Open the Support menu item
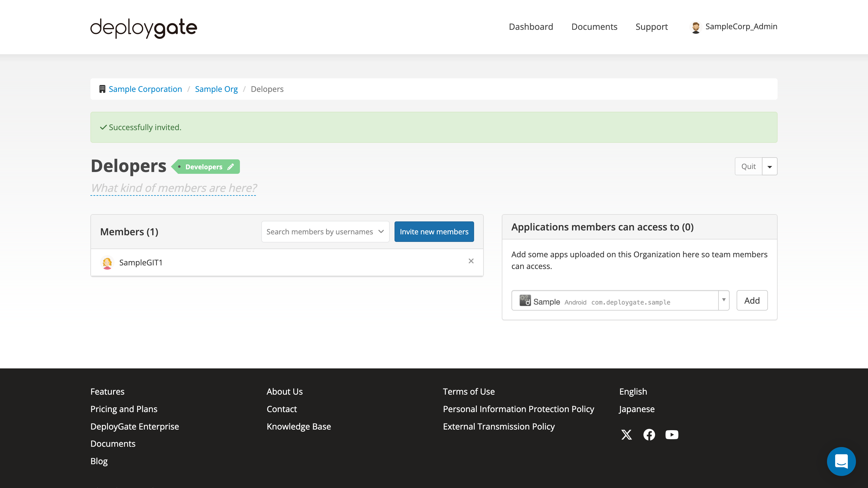 point(652,27)
